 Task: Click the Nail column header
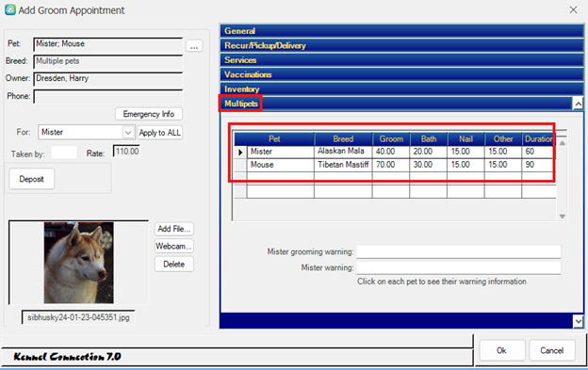[465, 139]
